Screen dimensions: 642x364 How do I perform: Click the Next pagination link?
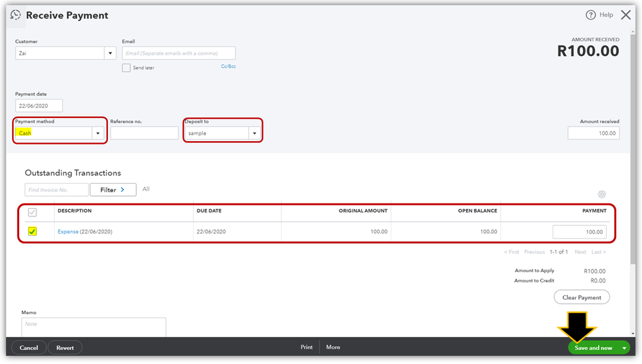580,252
